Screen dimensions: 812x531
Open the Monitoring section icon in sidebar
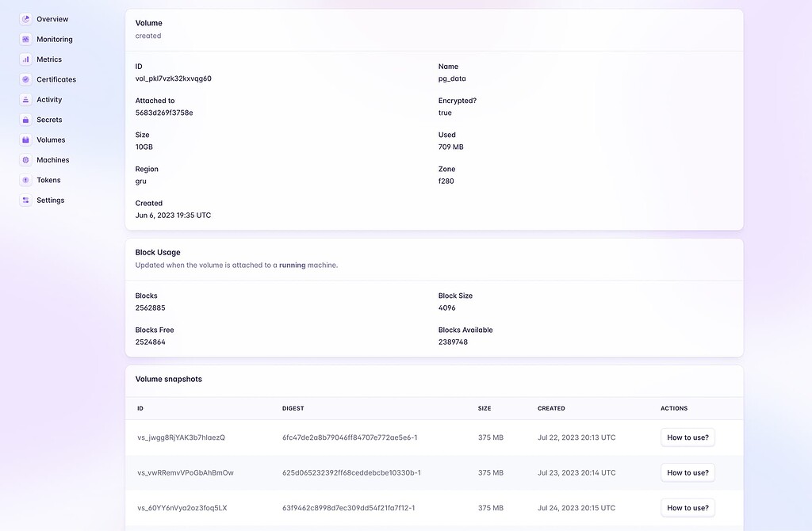tap(26, 39)
